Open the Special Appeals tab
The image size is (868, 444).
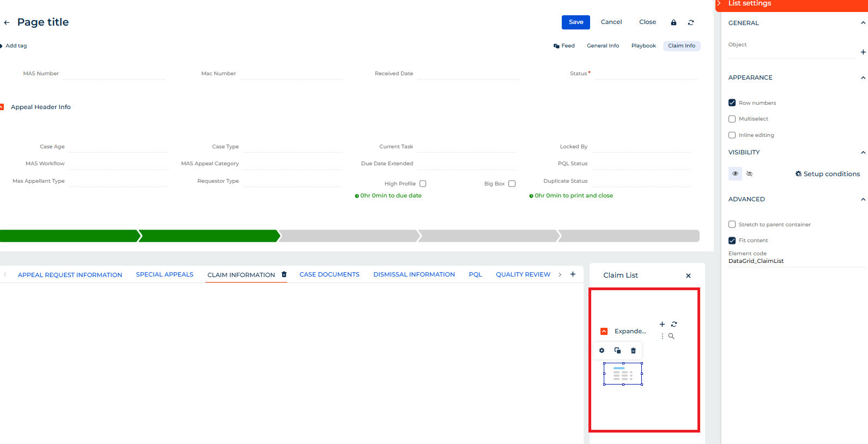(165, 274)
